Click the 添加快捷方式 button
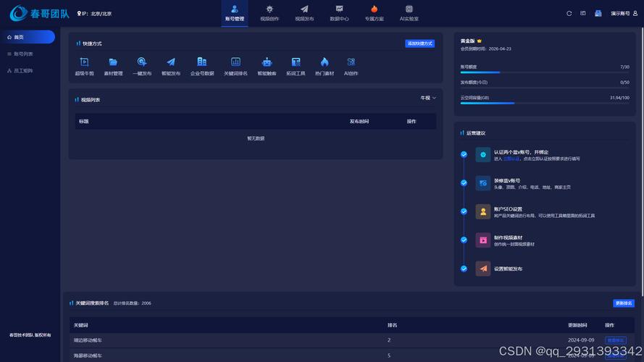 (419, 43)
